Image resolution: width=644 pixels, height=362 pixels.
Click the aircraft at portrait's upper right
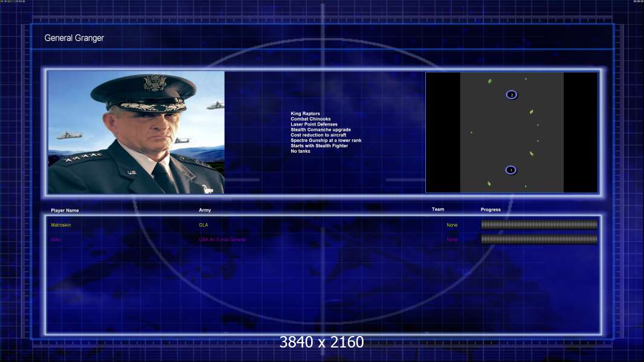[x=215, y=106]
